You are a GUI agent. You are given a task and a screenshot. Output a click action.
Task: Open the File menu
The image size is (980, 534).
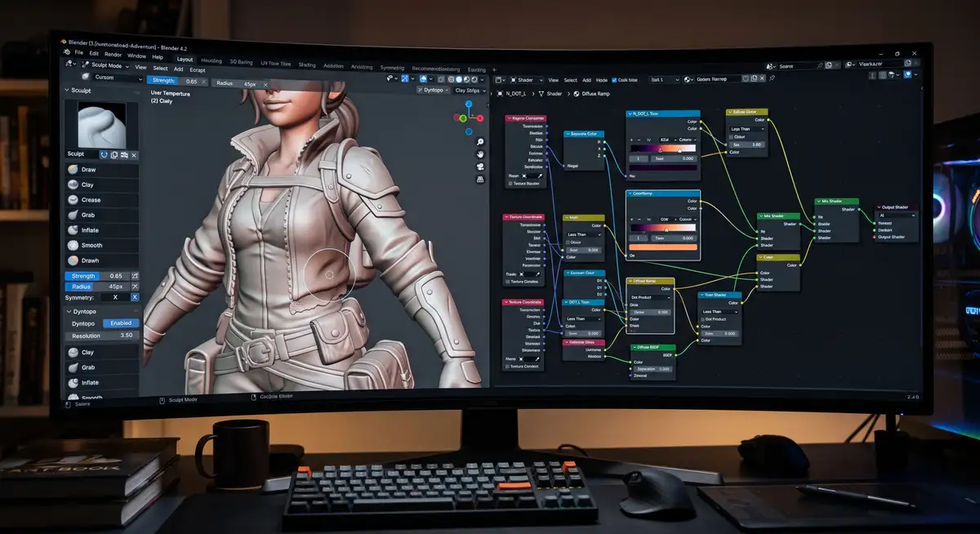pos(79,52)
